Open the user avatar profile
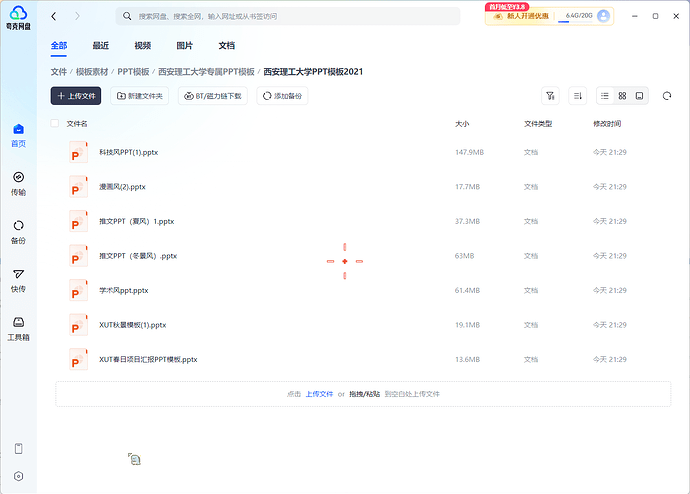The width and height of the screenshot is (690, 494). [x=604, y=16]
